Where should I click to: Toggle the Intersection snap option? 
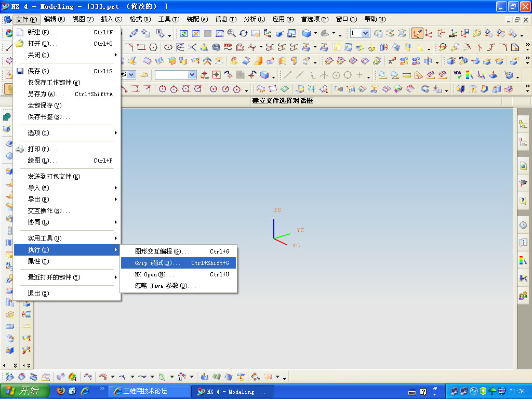[x=324, y=75]
